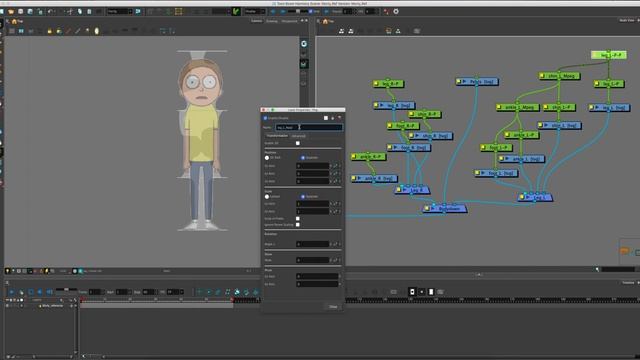This screenshot has width=640, height=360.
Task: Expand the shin_L (lag) node arrow
Action: pos(546,125)
